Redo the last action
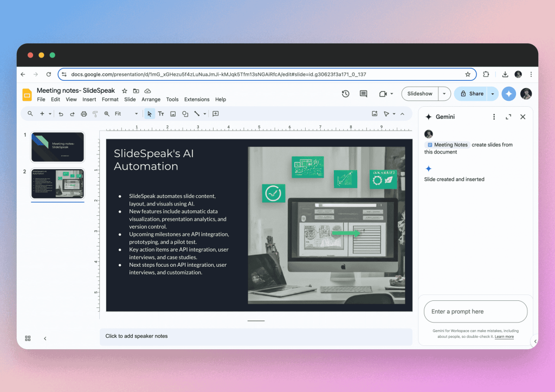This screenshot has height=392, width=555. tap(72, 114)
